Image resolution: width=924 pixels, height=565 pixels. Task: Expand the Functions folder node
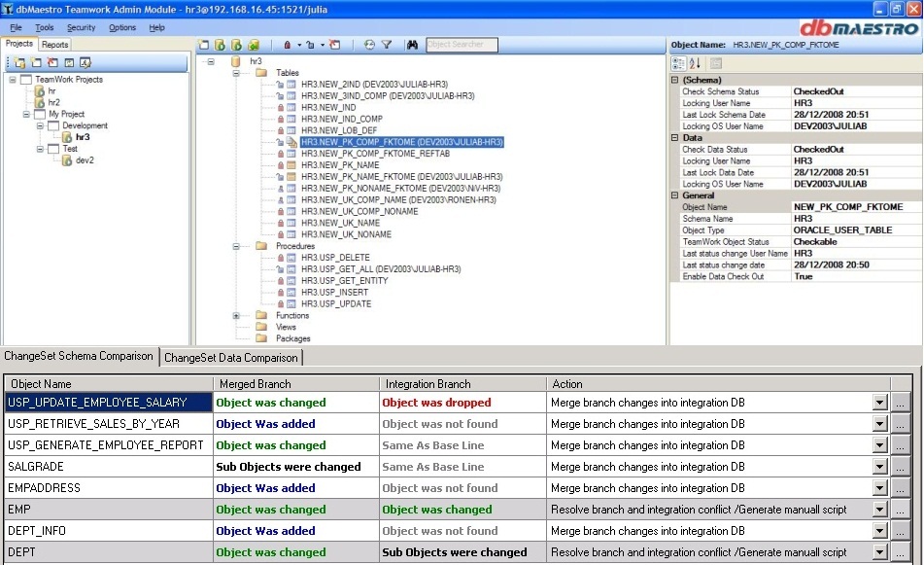click(236, 315)
